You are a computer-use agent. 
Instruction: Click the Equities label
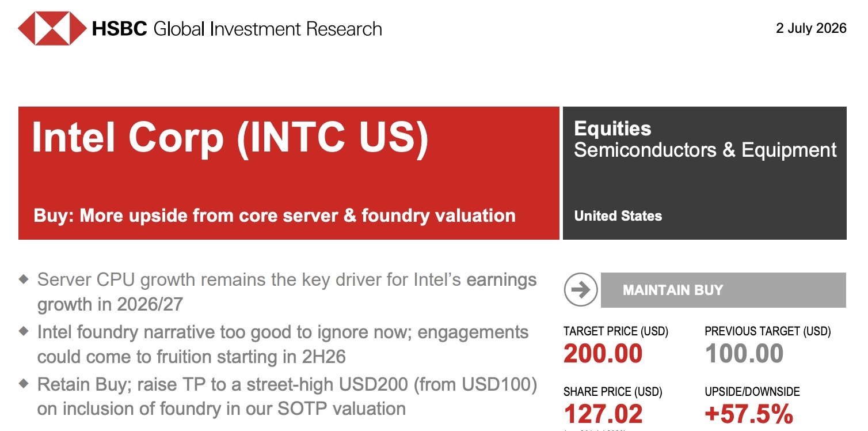click(x=612, y=128)
